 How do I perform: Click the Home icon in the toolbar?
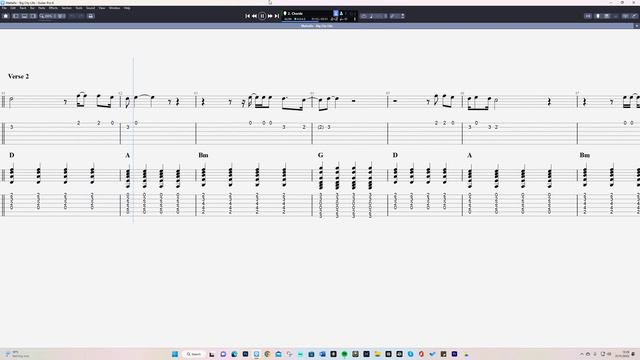click(6, 16)
